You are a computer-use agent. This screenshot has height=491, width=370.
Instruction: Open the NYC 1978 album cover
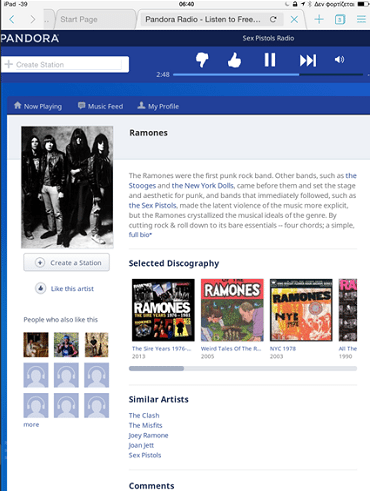click(x=301, y=310)
